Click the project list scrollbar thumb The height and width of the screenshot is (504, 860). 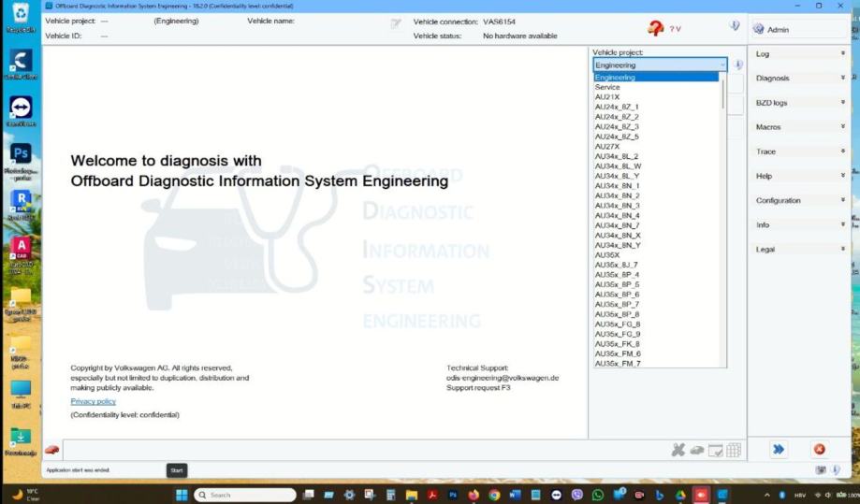(x=722, y=94)
